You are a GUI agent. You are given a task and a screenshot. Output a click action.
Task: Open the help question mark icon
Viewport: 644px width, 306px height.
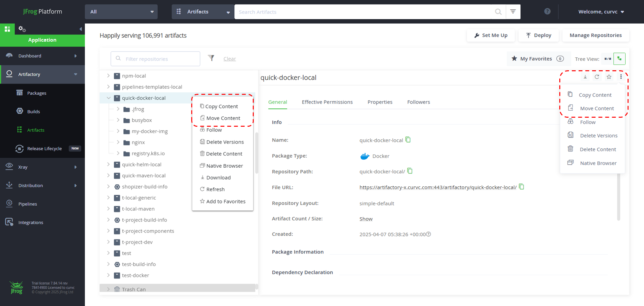547,11
